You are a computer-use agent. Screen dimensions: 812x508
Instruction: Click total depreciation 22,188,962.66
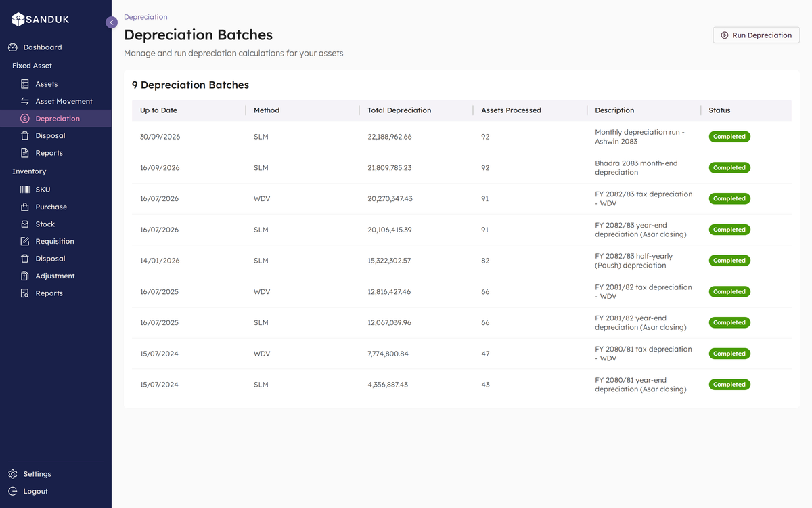390,137
